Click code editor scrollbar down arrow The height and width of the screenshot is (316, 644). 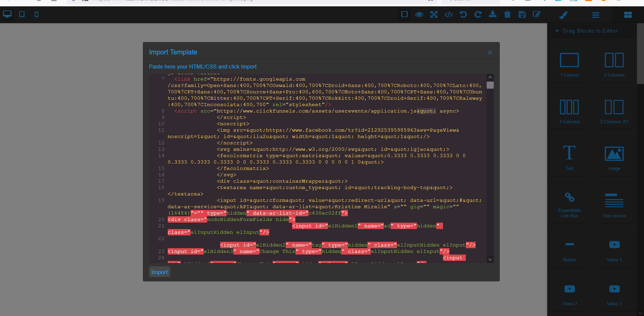point(490,260)
